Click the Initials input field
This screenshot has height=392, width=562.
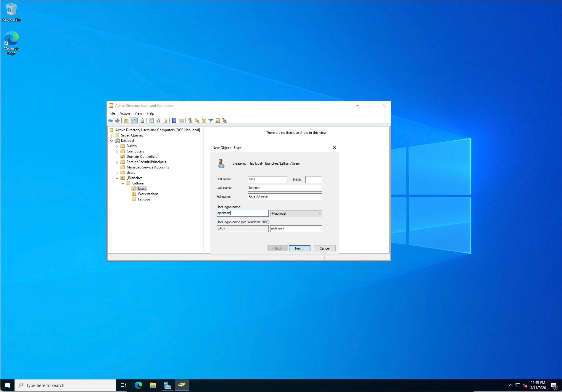pos(313,180)
